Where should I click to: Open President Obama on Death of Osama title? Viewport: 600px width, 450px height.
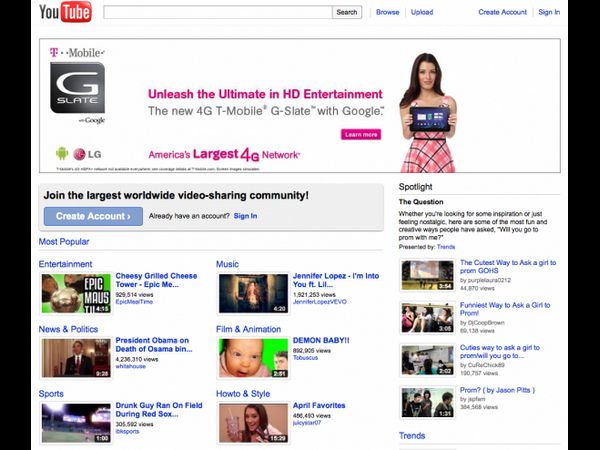point(153,345)
